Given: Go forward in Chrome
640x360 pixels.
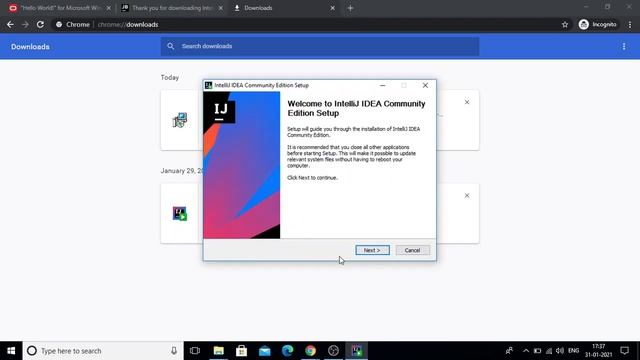Looking at the screenshot, I should [x=25, y=24].
